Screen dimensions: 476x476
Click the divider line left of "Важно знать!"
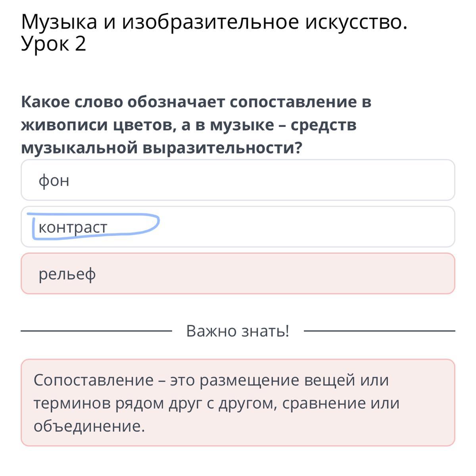point(96,330)
